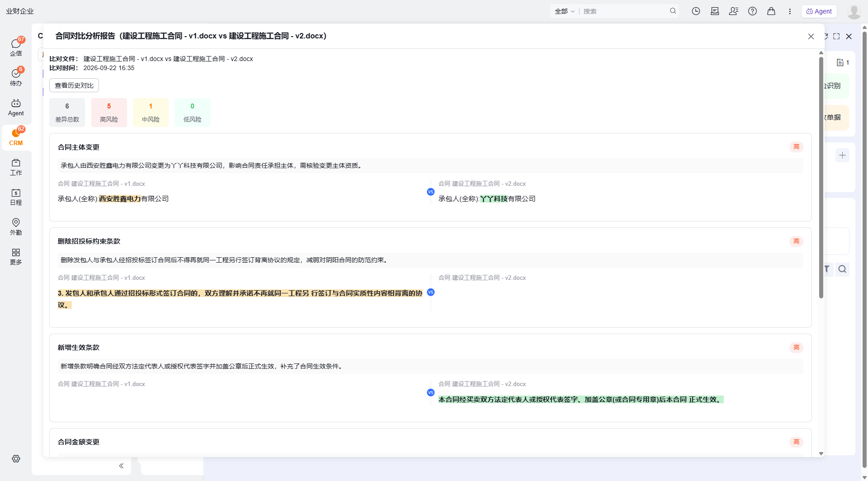Close the contract comparison report dialog
868x481 pixels.
tap(811, 37)
